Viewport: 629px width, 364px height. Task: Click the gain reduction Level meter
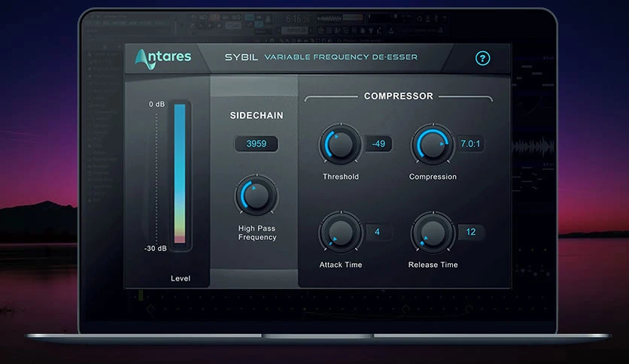[180, 174]
